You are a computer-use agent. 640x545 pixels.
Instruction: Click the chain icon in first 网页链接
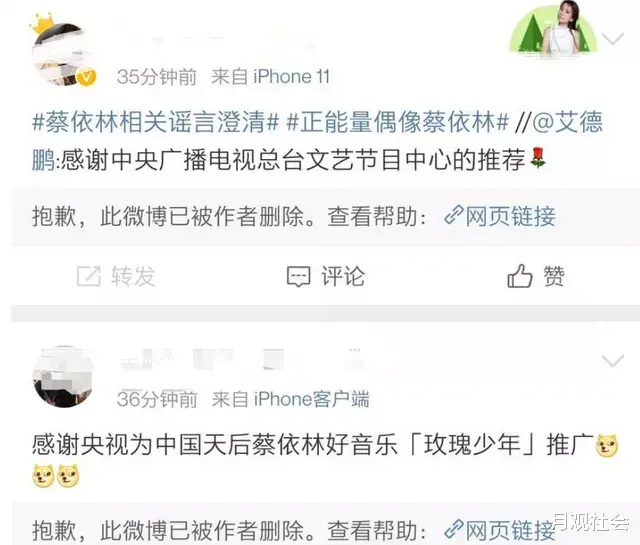tap(453, 216)
